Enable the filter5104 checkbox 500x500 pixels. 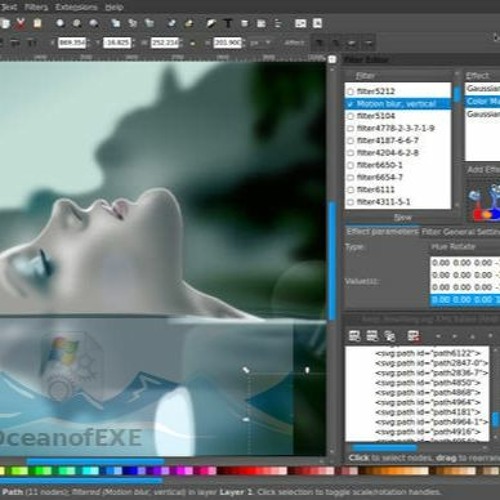tap(350, 116)
